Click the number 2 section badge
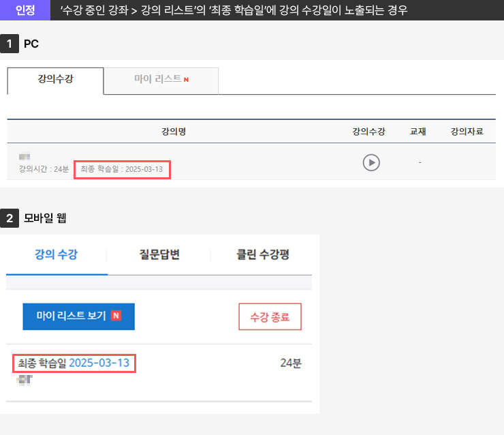Image resolution: width=504 pixels, height=435 pixels. 9,218
